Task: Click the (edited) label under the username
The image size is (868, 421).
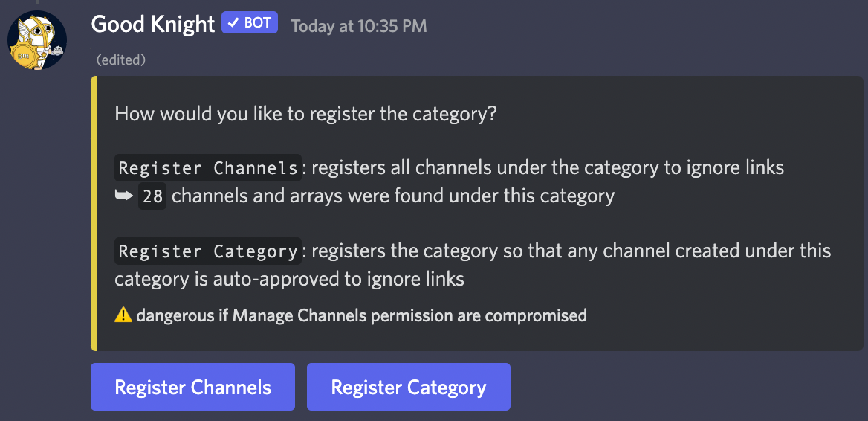Action: [x=120, y=60]
